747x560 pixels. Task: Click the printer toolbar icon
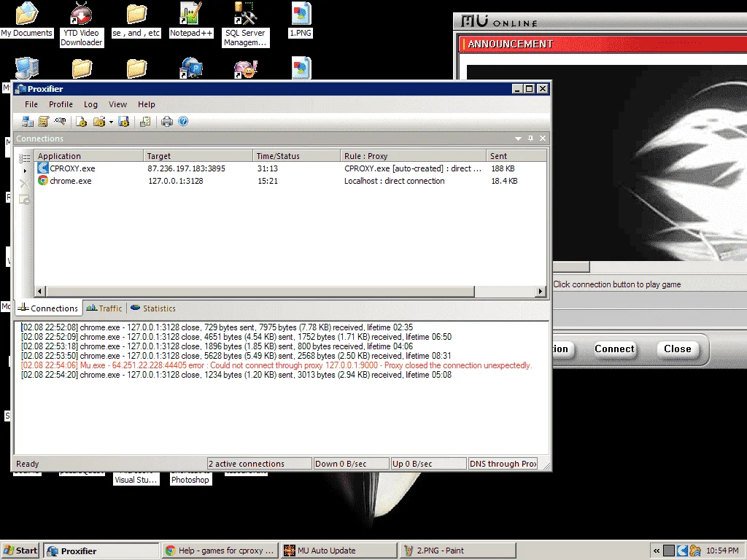tap(167, 122)
